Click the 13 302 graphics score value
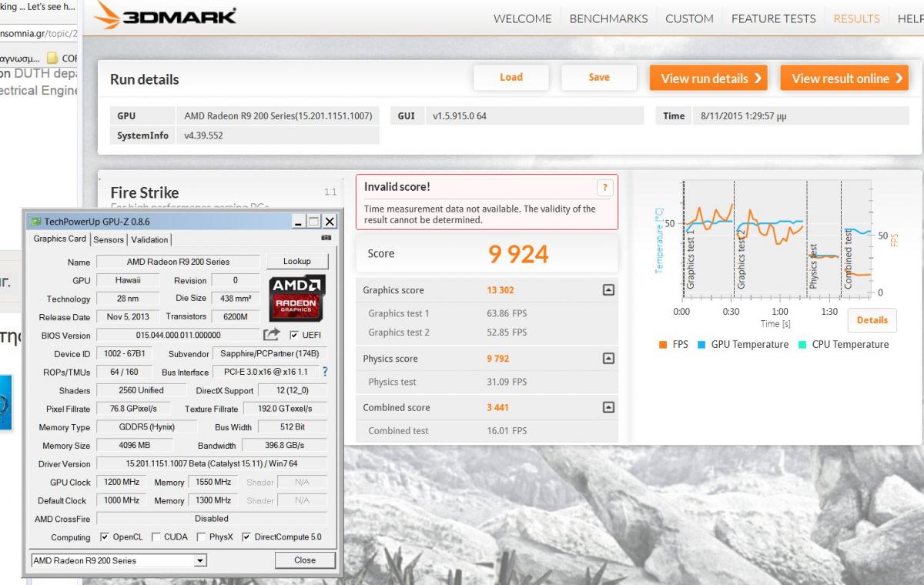The width and height of the screenshot is (924, 585). 500,290
